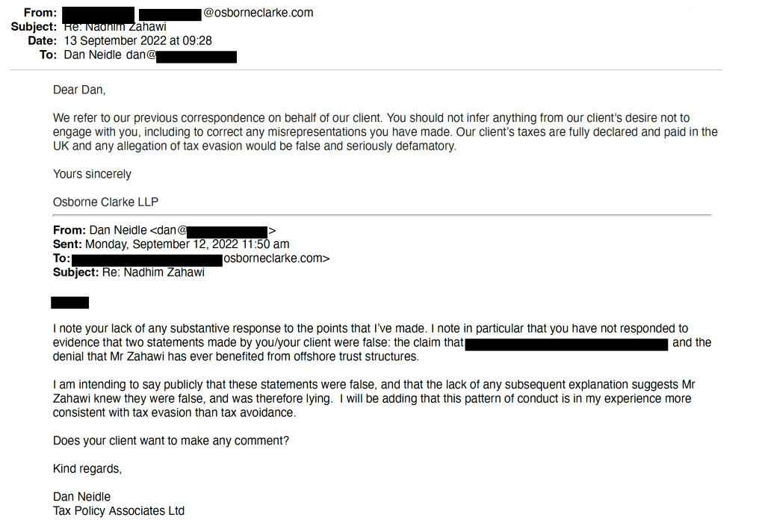Click the @osborneclarke.com sender address in header
The width and height of the screenshot is (765, 532).
pos(258,13)
